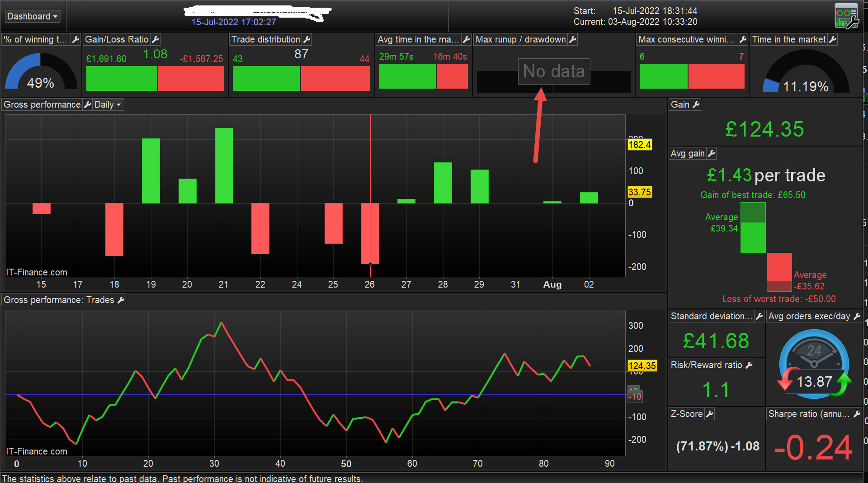This screenshot has height=483, width=868.
Task: Select the No data message
Action: pyautogui.click(x=554, y=71)
